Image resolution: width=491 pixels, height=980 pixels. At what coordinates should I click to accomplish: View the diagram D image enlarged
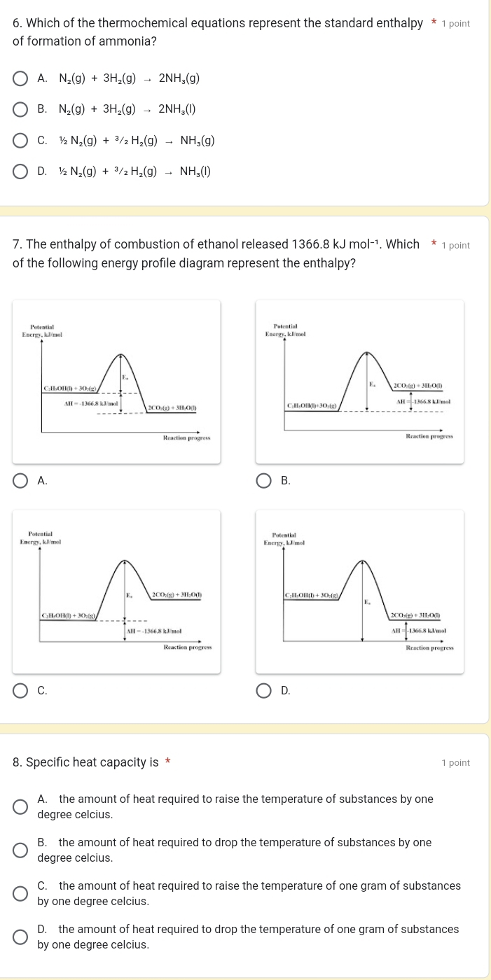coord(359,591)
